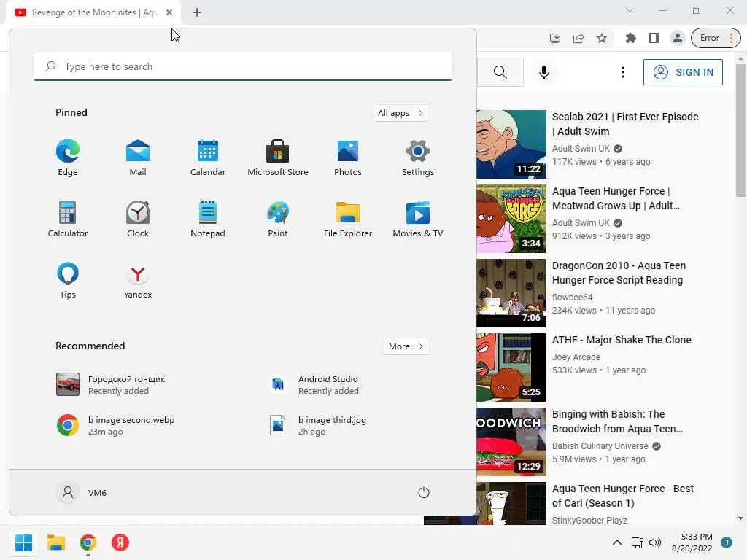Screen dimensions: 747x560
Task: Toggle Chrome side panel
Action: 654,38
